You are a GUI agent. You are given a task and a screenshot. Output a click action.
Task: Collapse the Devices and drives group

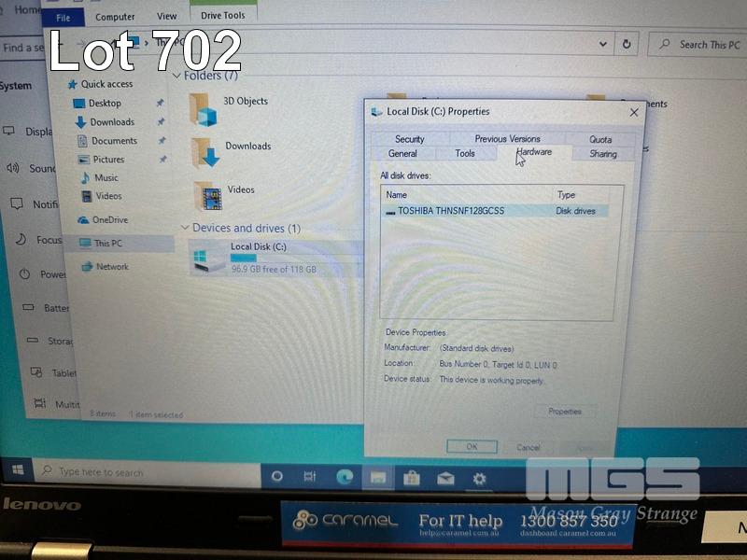pyautogui.click(x=184, y=229)
